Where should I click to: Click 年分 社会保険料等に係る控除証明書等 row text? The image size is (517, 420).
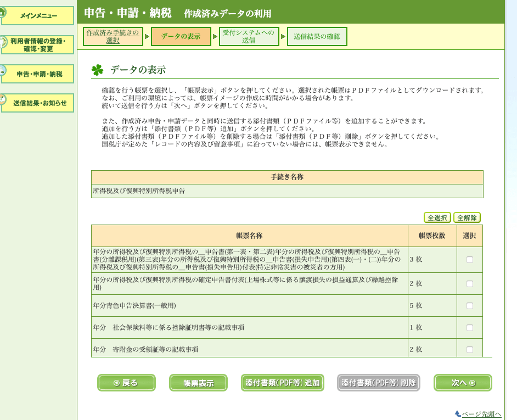point(168,327)
